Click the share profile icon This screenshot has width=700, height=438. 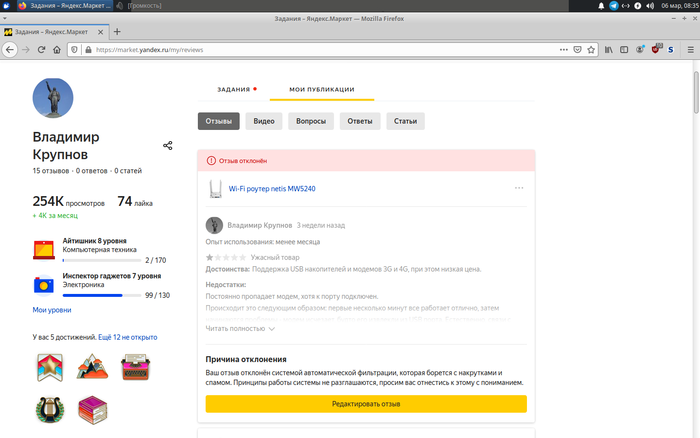coord(167,146)
